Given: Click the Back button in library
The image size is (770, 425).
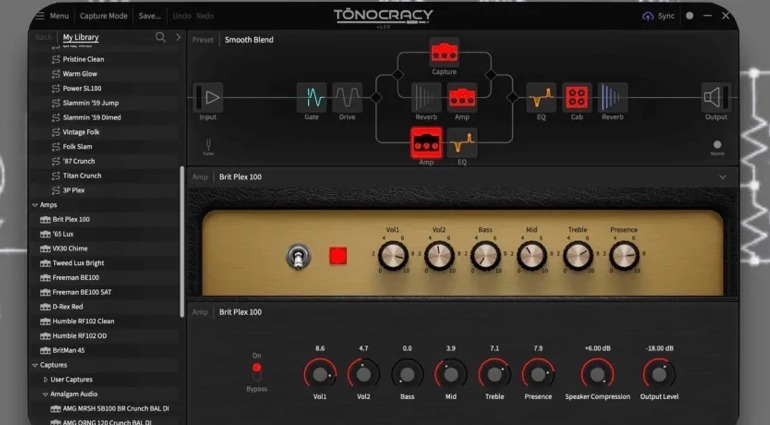Looking at the screenshot, I should 43,37.
